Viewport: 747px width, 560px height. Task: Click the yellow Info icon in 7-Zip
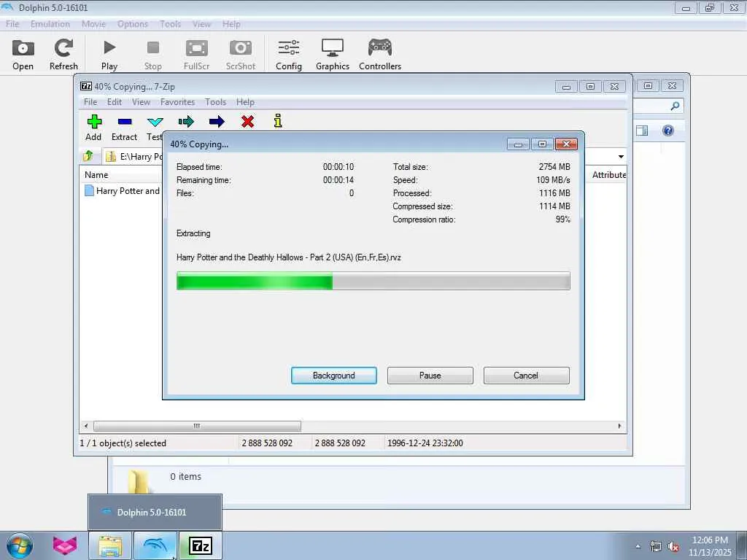coord(278,121)
